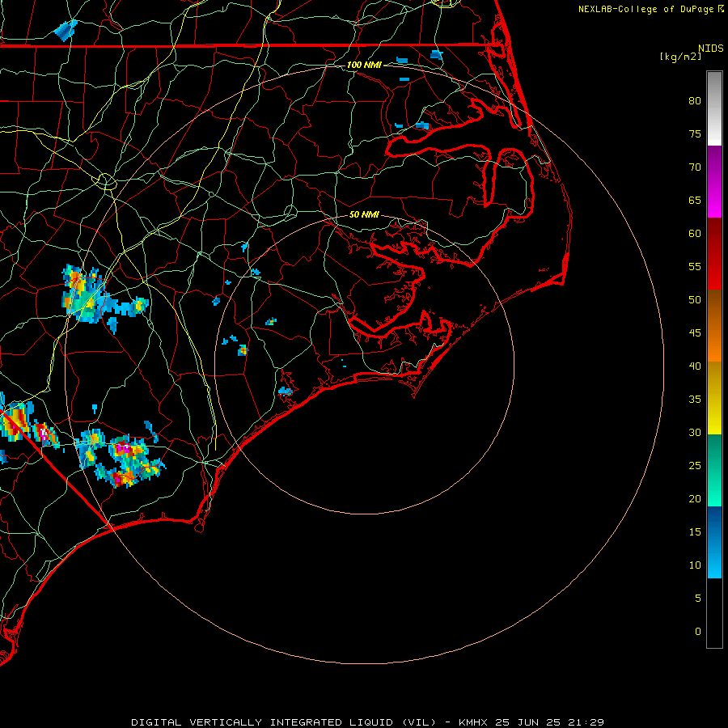Screen dimensions: 728x728
Task: Click the 65 value on the color scale
Action: click(x=695, y=200)
